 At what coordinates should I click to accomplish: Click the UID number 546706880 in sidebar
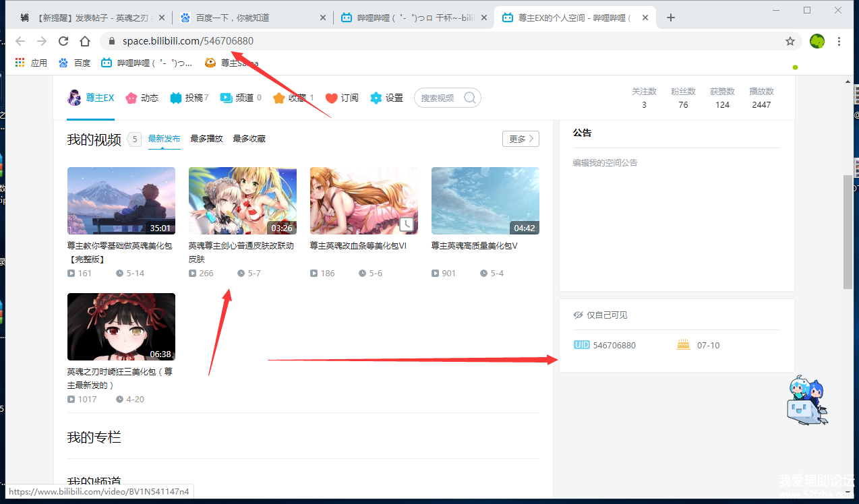click(x=614, y=345)
